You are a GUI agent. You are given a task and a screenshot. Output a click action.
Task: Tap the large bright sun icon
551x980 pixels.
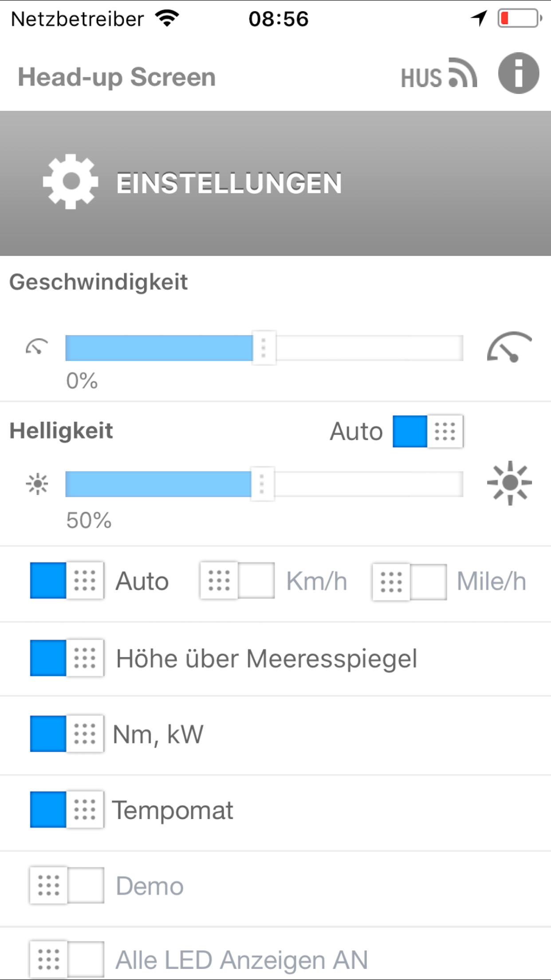click(x=509, y=483)
